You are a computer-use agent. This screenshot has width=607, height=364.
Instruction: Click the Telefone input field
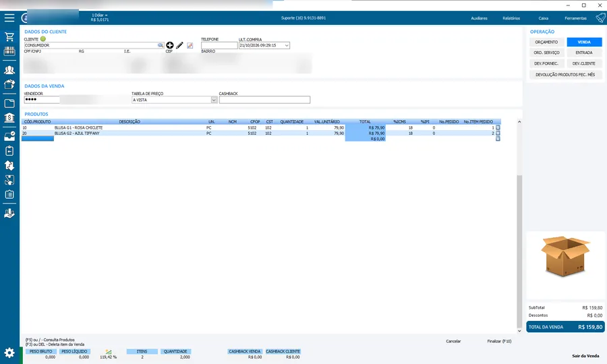coord(219,45)
